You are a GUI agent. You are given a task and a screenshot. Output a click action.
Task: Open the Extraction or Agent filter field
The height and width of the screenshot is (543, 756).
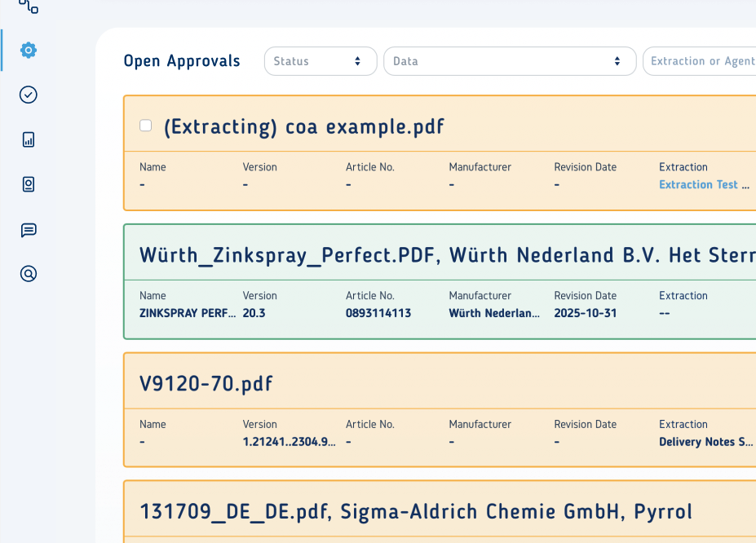pos(700,61)
